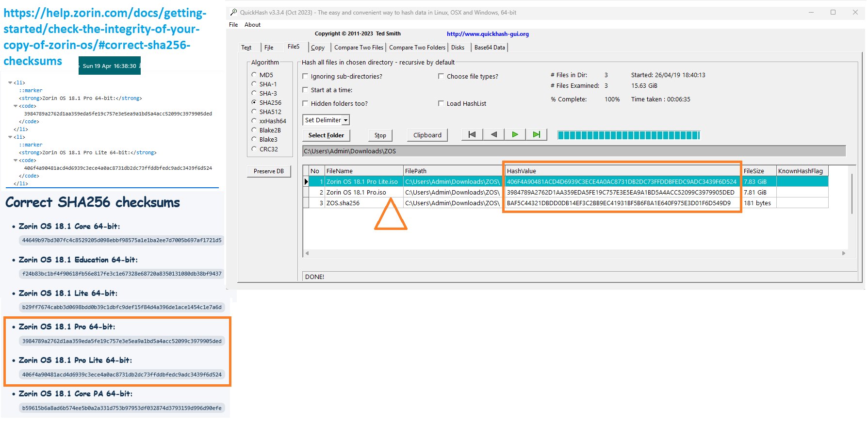This screenshot has width=868, height=425.
Task: Click the hash value starting 3984789A in grid
Action: (621, 193)
